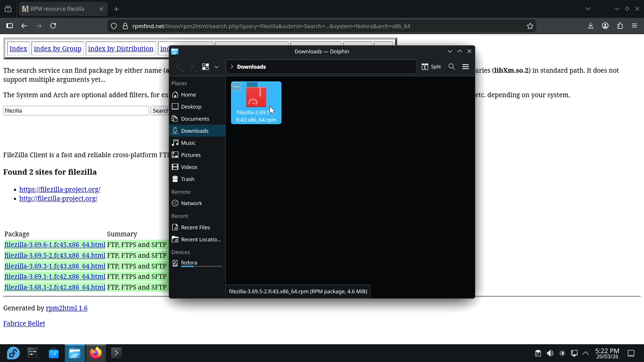Click Fabrice Bellet link
Image resolution: width=644 pixels, height=362 pixels.
point(24,323)
